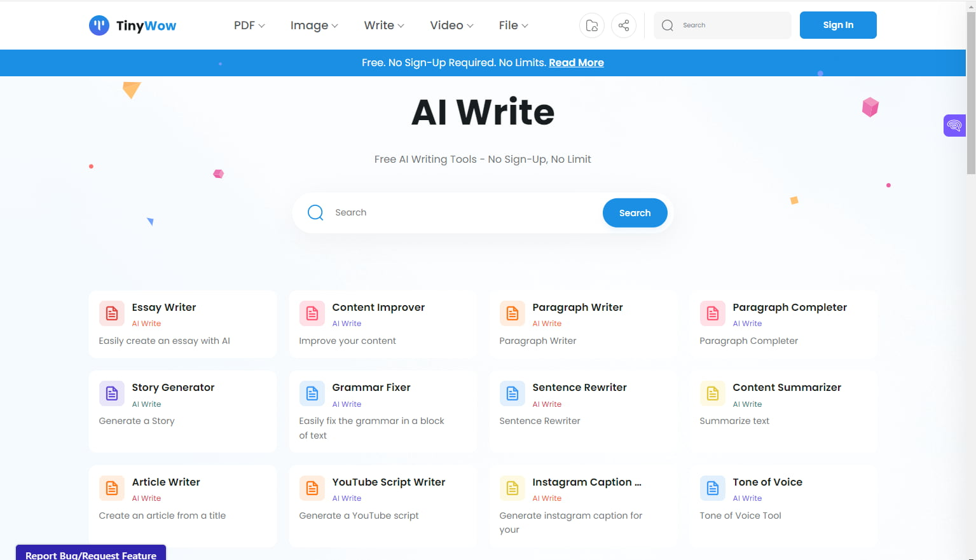The image size is (976, 560).
Task: Click 'Create an article from a title' text
Action: [162, 516]
